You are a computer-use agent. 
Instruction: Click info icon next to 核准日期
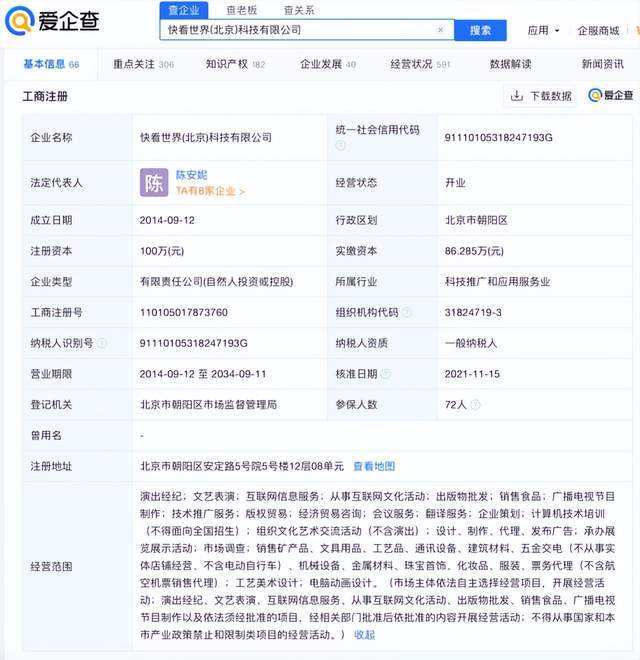click(x=386, y=373)
